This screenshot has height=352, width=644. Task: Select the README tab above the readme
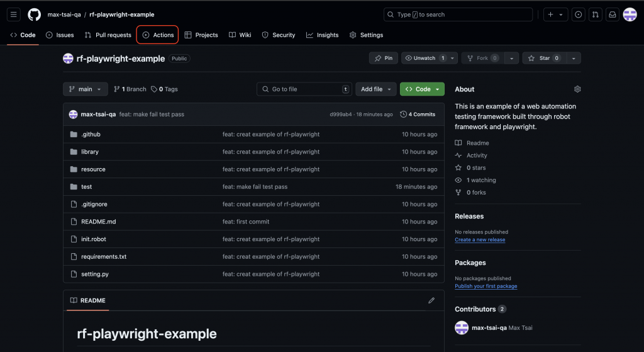click(88, 300)
